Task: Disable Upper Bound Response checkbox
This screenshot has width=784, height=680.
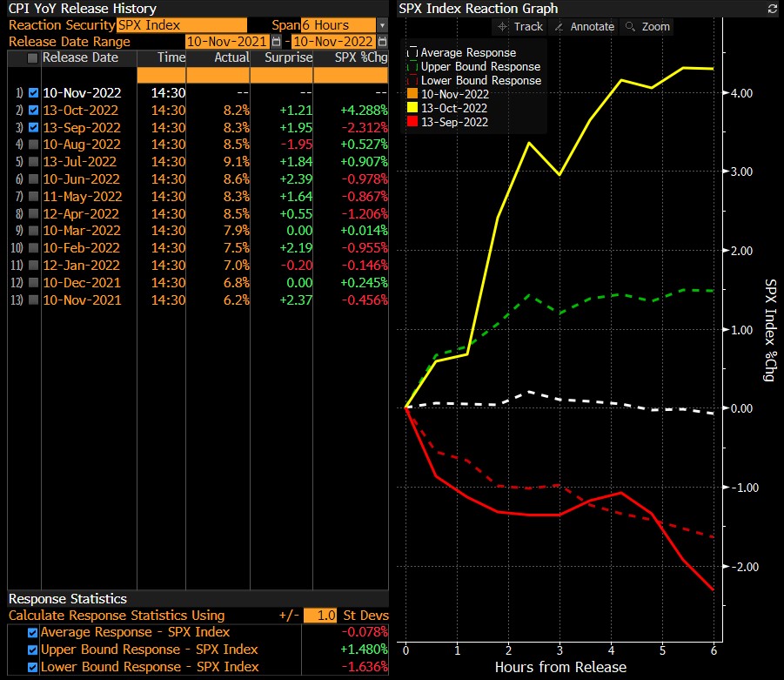Action: 33,650
